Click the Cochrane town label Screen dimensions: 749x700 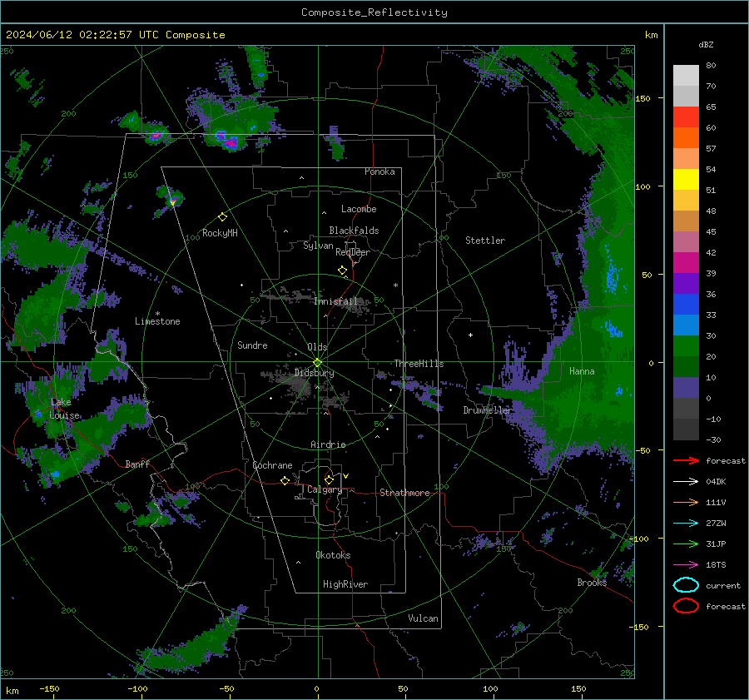coord(272,465)
